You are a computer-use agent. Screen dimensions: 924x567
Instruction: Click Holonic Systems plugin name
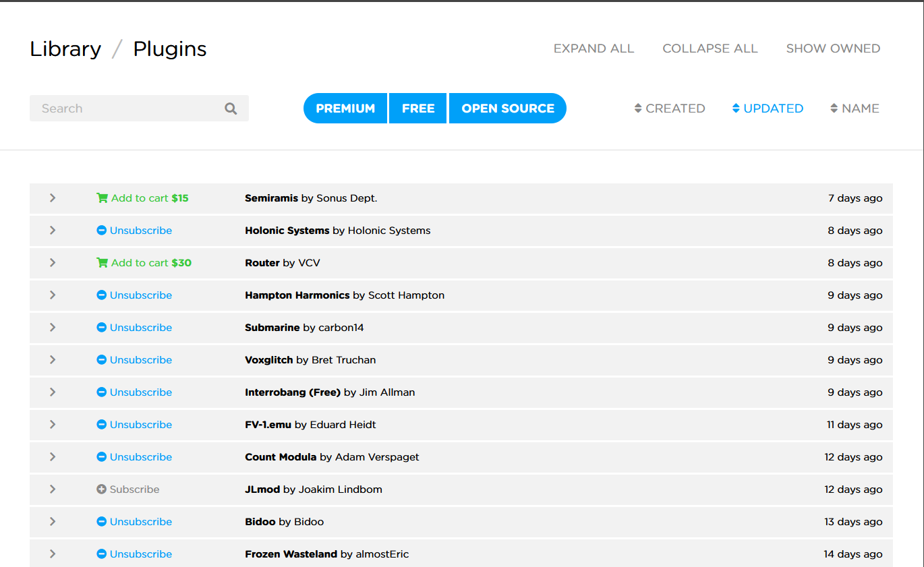(287, 231)
